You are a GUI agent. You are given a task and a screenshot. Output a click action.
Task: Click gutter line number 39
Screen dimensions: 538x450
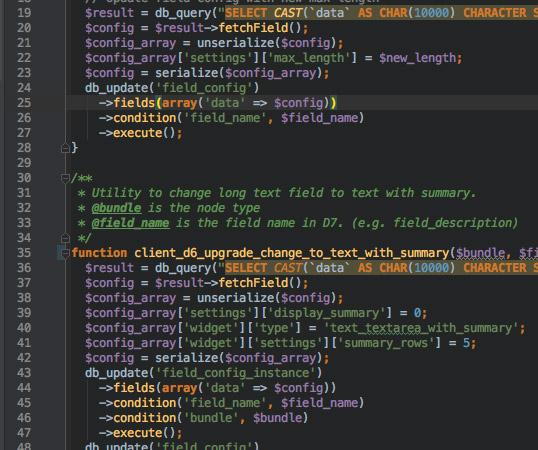(x=24, y=313)
